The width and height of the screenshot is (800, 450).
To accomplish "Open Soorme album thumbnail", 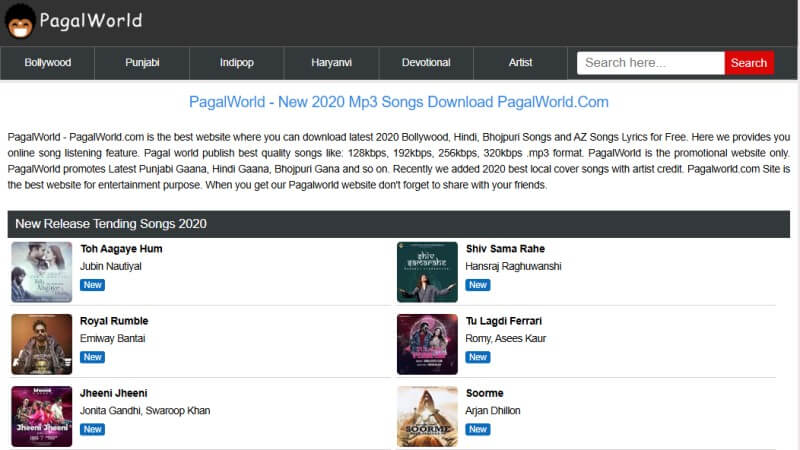I will pos(428,416).
